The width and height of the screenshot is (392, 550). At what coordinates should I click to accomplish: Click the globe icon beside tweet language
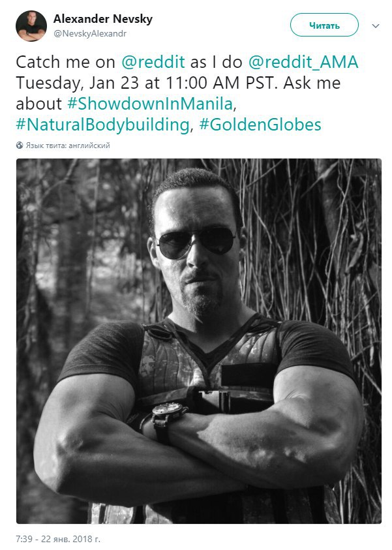click(x=20, y=145)
